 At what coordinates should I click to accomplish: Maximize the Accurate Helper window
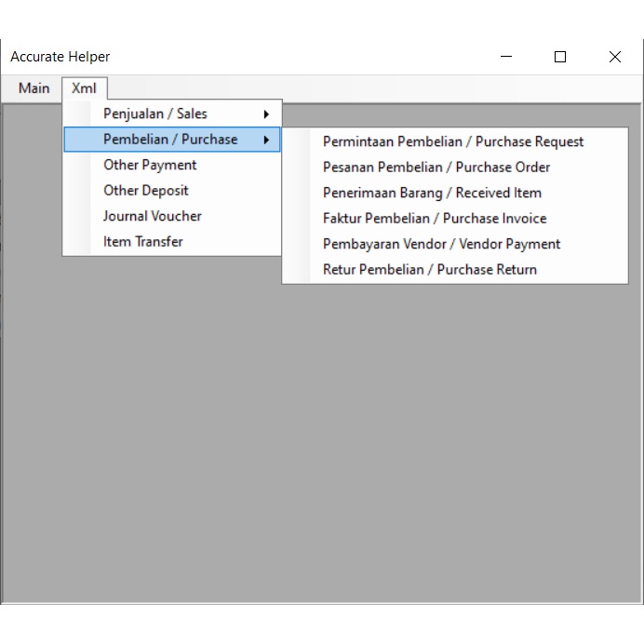tap(560, 57)
